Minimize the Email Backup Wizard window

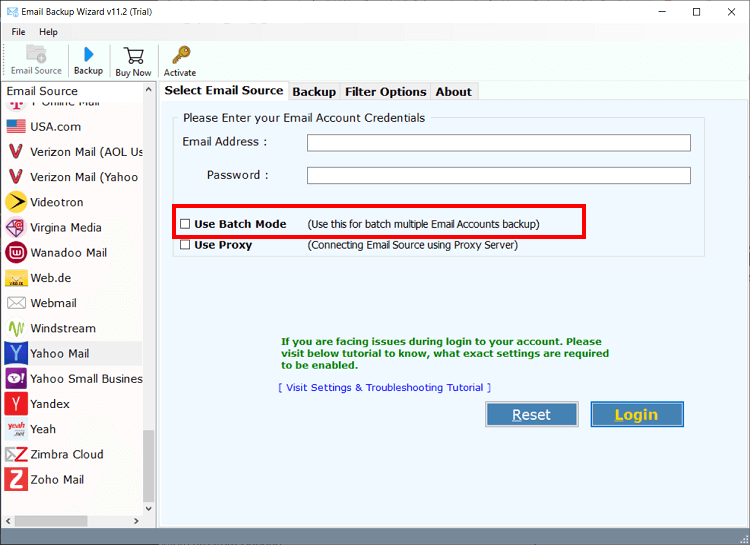click(662, 12)
